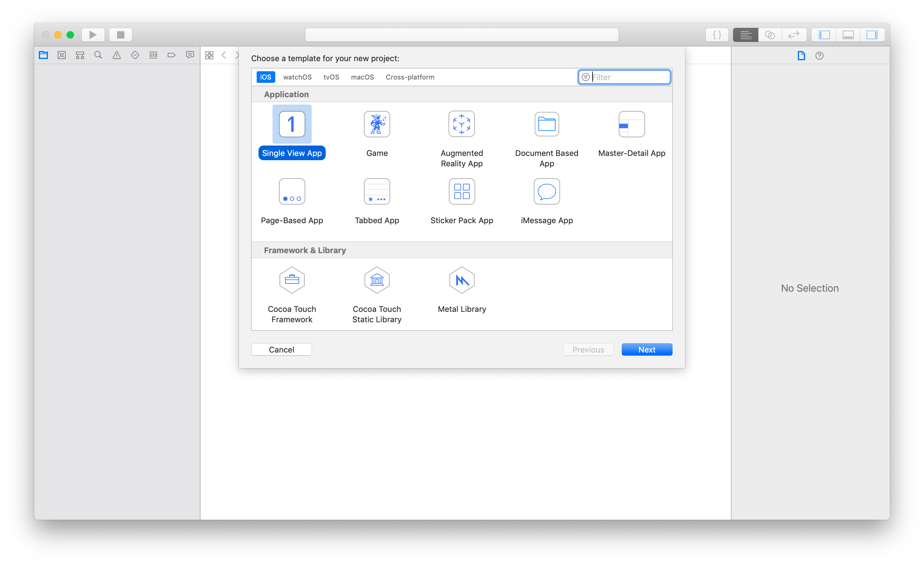
Task: Click the Code Snippet library braces button
Action: [717, 35]
